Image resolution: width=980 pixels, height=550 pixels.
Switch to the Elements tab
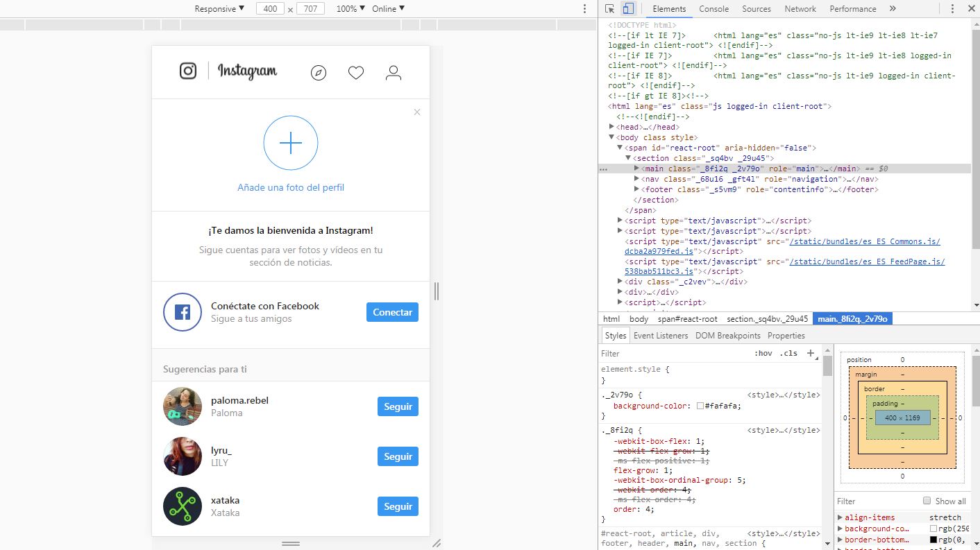point(669,9)
